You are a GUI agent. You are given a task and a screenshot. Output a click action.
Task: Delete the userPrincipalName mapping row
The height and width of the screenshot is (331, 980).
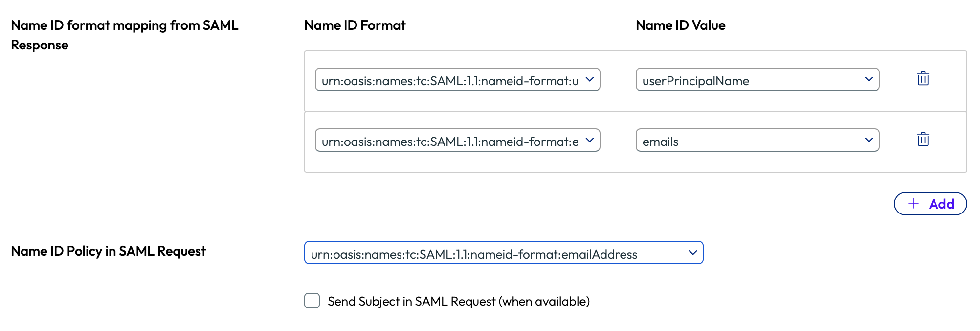point(923,79)
